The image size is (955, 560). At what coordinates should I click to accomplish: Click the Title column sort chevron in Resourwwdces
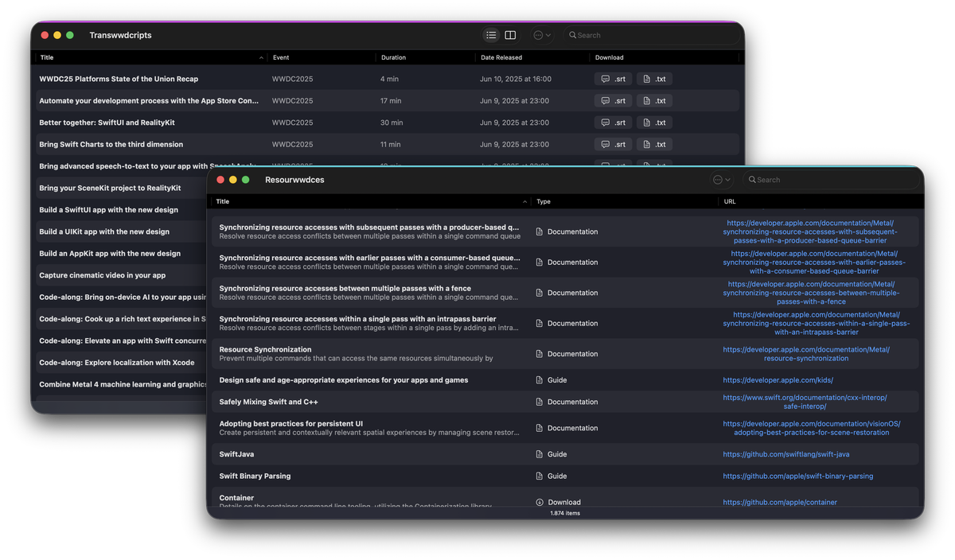[x=524, y=201]
